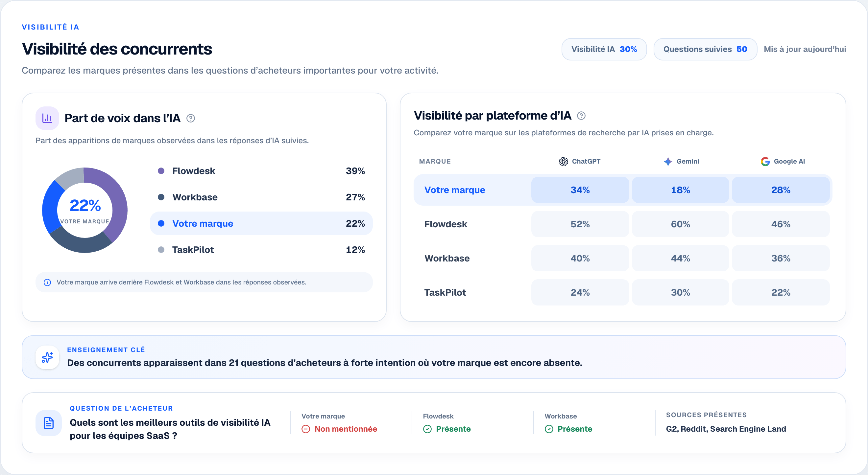
Task: Click Votre marque Google AI cell 28%
Action: (781, 190)
